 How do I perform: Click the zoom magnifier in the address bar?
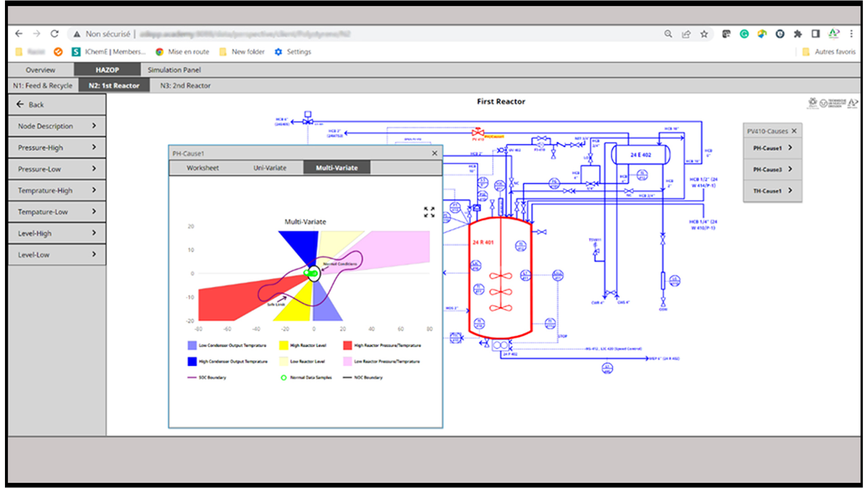coord(668,34)
